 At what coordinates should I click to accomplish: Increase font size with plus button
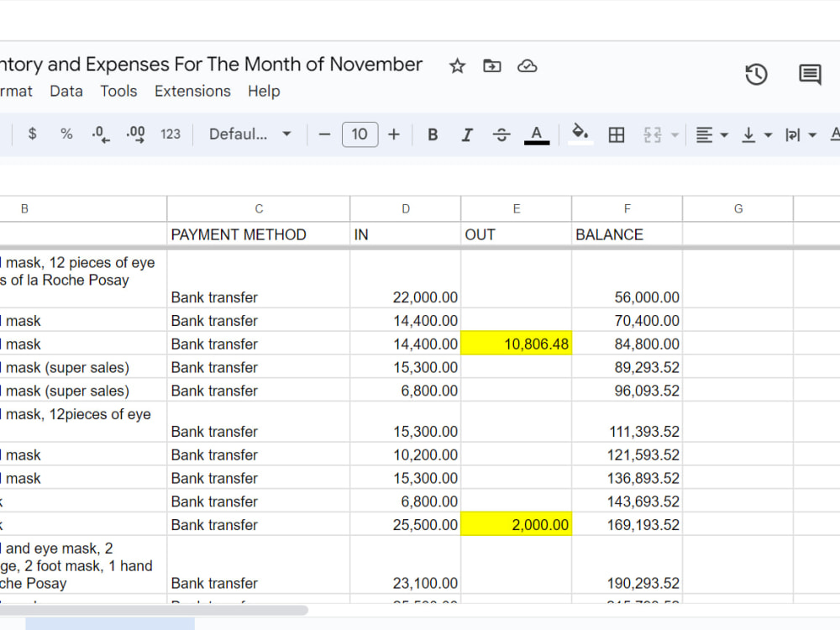[x=394, y=134]
